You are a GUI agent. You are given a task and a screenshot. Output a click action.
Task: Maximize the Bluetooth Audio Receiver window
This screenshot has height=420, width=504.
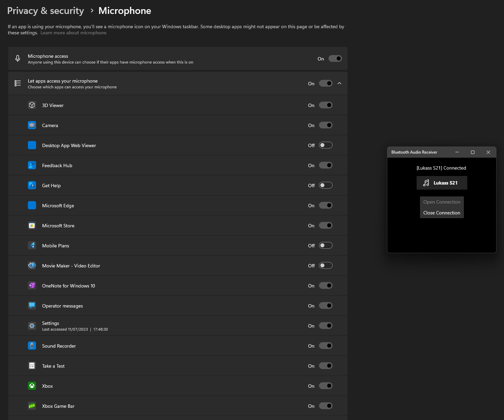pos(473,152)
